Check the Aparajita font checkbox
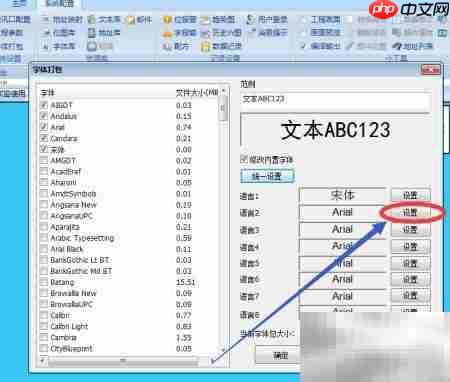 click(x=44, y=227)
